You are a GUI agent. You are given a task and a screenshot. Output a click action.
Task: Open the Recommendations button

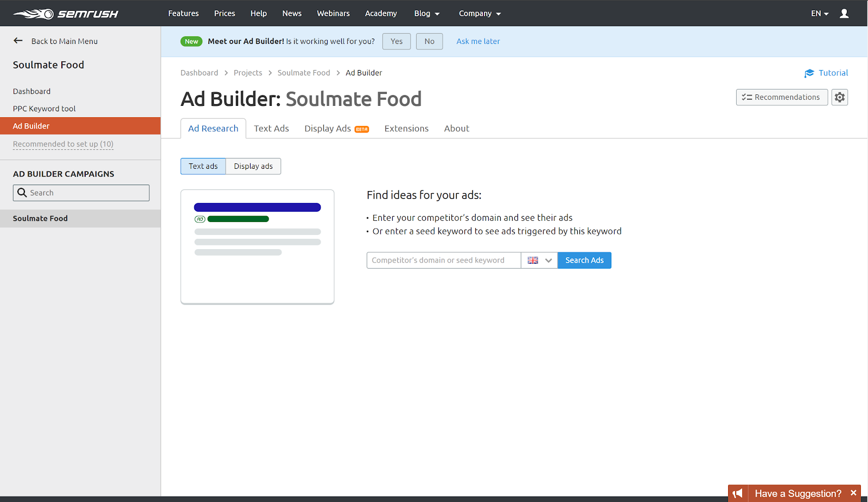coord(782,97)
